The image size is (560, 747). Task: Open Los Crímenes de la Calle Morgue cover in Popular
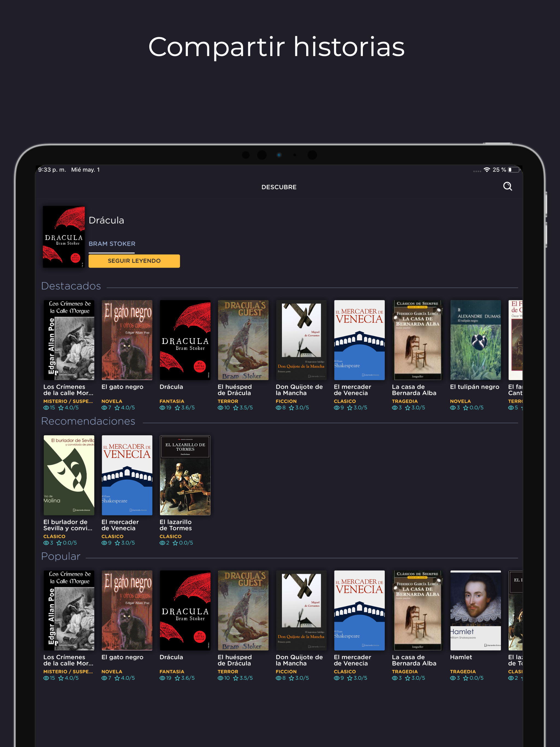tap(69, 610)
